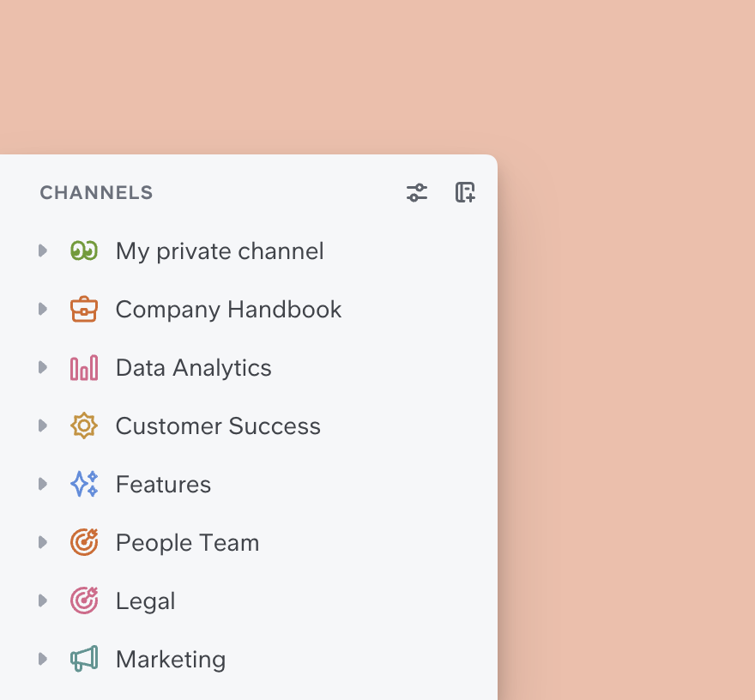Expand the My private channel arrow
The height and width of the screenshot is (700, 755).
42,250
